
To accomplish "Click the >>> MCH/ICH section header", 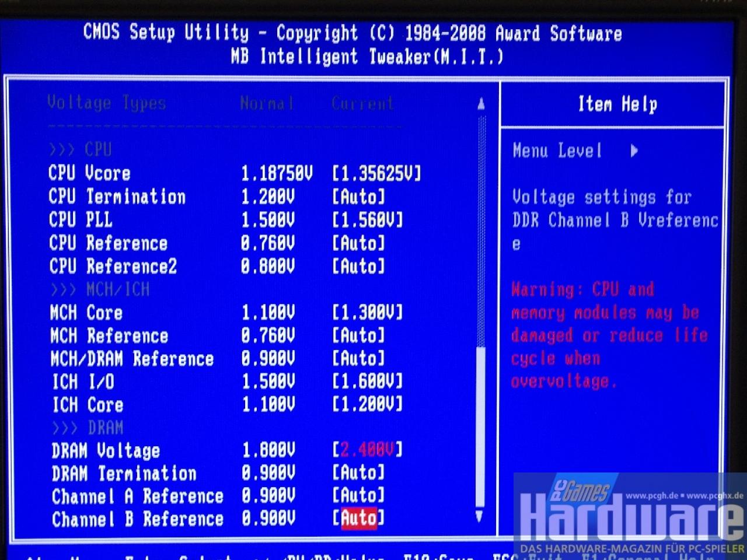I will point(100,289).
